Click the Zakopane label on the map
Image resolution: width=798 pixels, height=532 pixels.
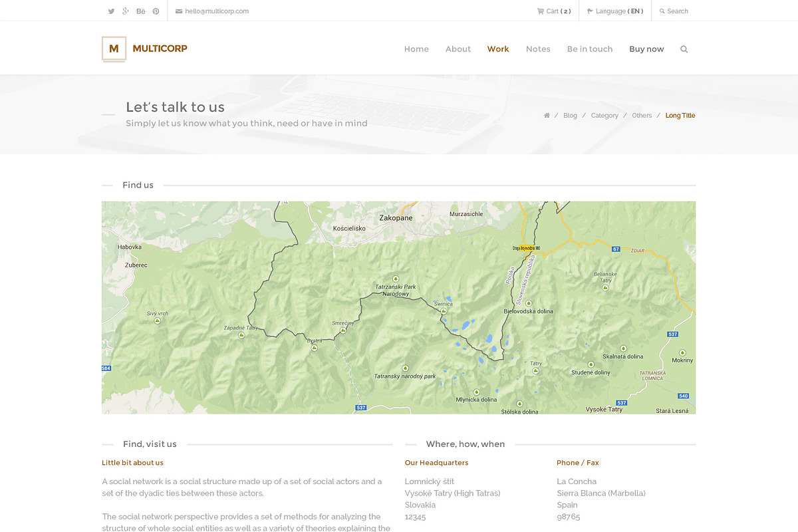(x=396, y=217)
